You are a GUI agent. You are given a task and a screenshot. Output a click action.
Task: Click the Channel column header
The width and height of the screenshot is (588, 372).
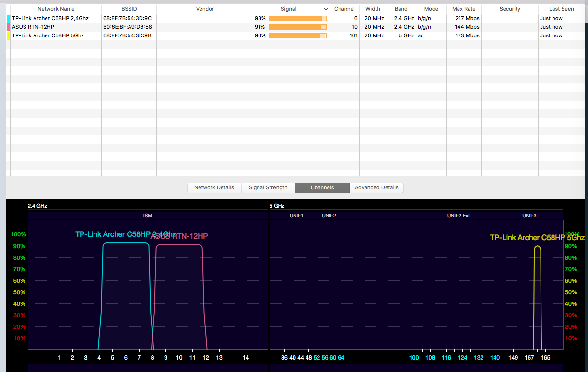click(x=344, y=9)
